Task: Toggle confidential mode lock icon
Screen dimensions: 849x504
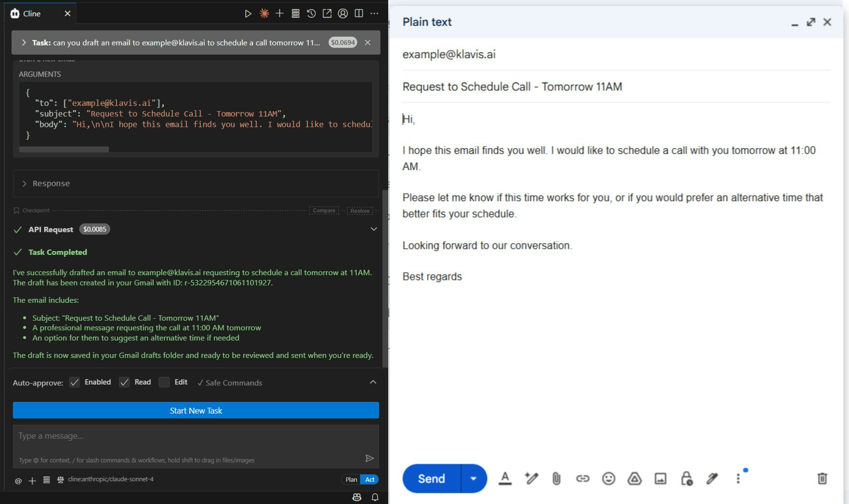Action: coord(686,478)
